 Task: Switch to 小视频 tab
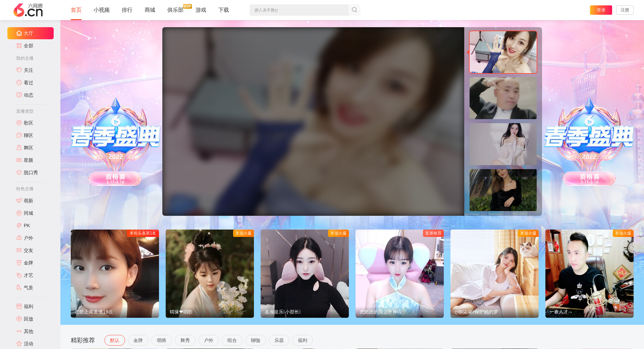pos(101,10)
